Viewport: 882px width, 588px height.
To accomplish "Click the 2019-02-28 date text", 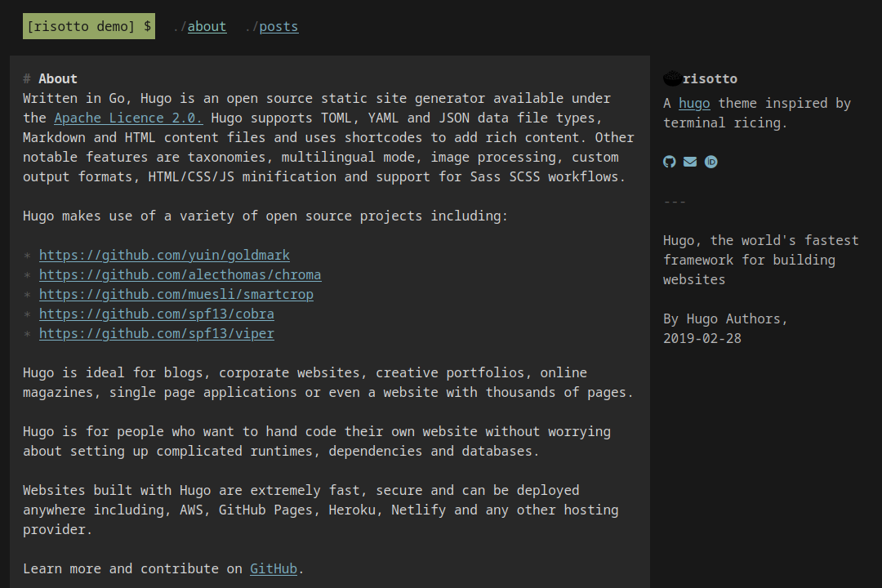I will coord(702,338).
